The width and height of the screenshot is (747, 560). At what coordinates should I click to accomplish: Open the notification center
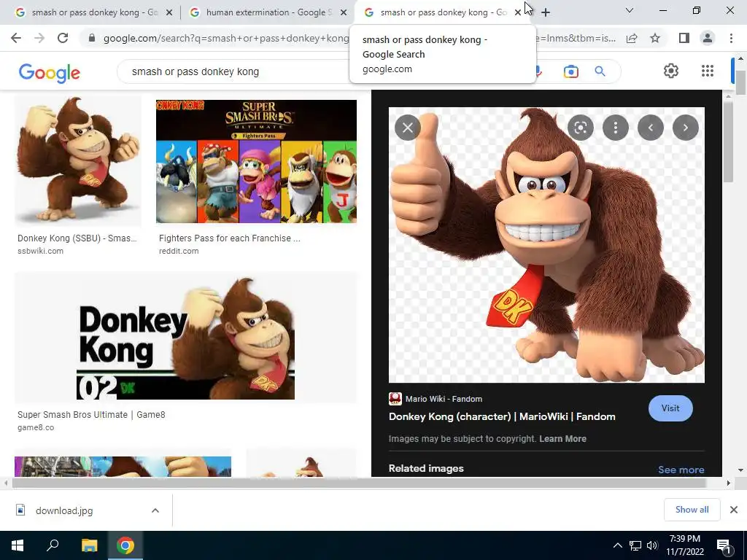724,545
